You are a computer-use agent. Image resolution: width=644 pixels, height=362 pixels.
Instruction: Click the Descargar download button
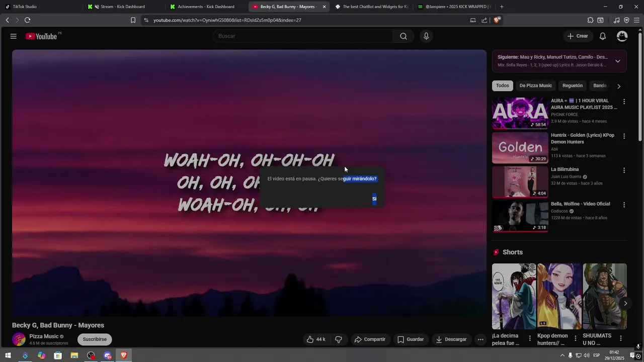(451, 339)
